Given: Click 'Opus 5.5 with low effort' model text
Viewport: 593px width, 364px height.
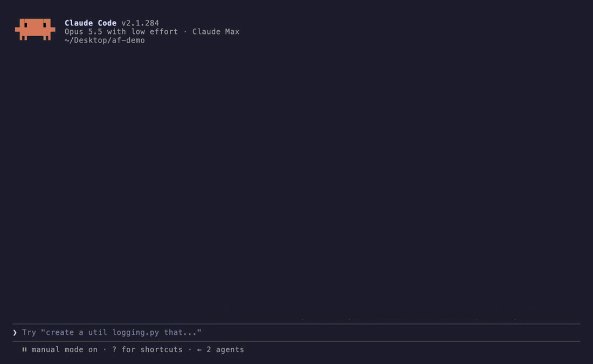Looking at the screenshot, I should point(121,32).
